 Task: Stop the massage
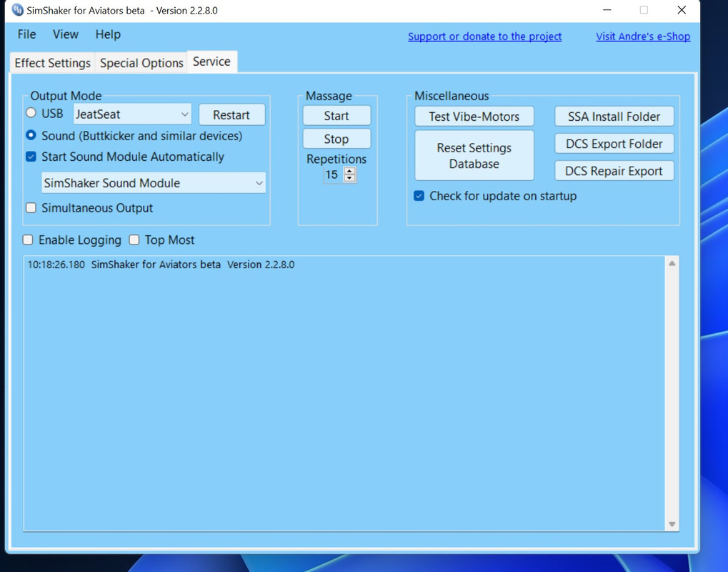[336, 139]
